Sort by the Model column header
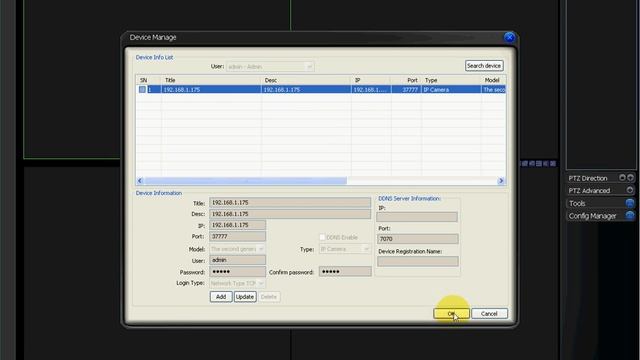Image resolution: width=640 pixels, height=360 pixels. (x=493, y=80)
